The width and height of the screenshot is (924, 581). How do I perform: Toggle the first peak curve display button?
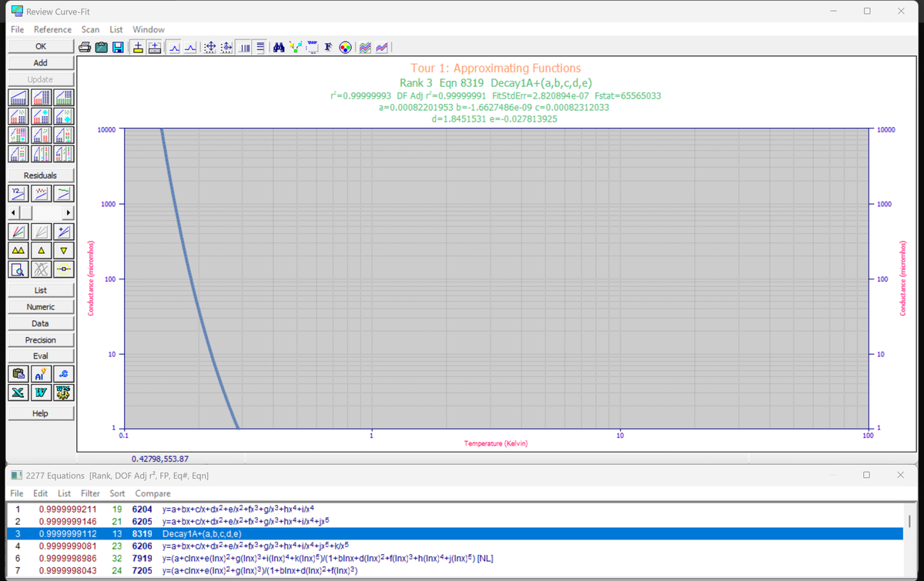point(174,48)
